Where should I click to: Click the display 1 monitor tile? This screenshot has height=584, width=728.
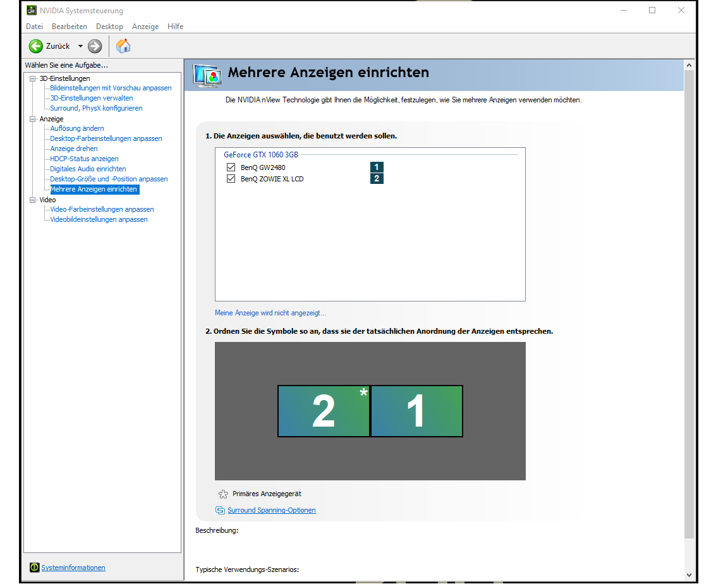416,411
